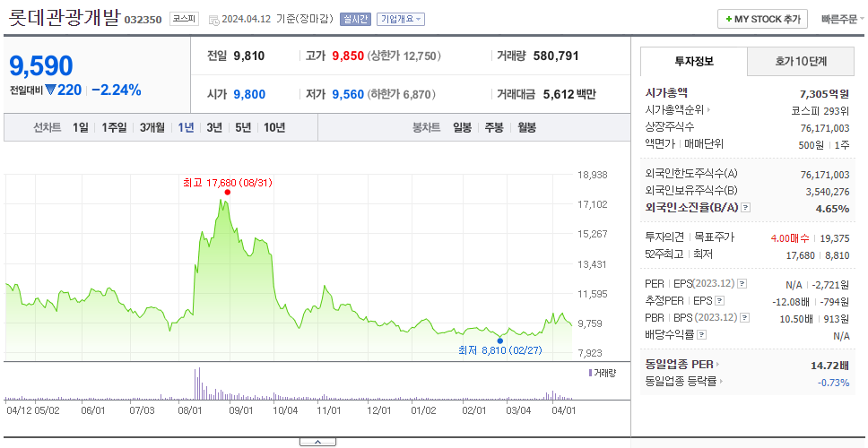The height and width of the screenshot is (448, 868).
Task: Click the 17,102 price axis label
Action: tap(593, 204)
